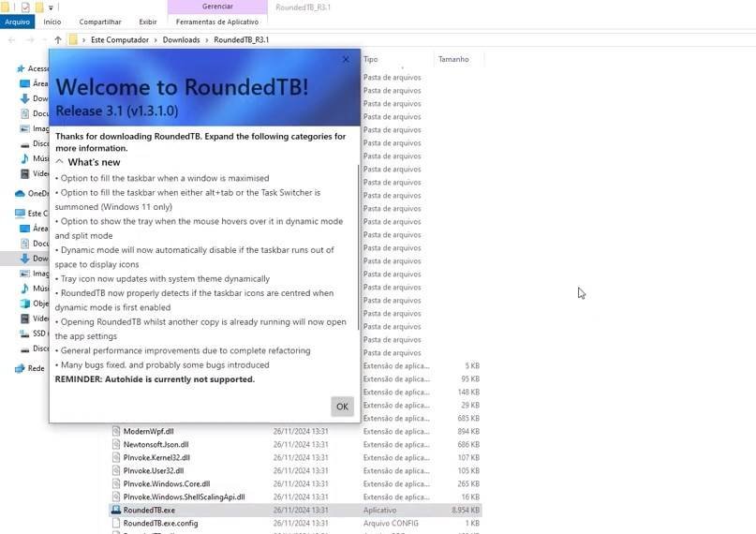
Task: Open quick access toolbar customize dropdown arrow
Action: pyautogui.click(x=51, y=7)
